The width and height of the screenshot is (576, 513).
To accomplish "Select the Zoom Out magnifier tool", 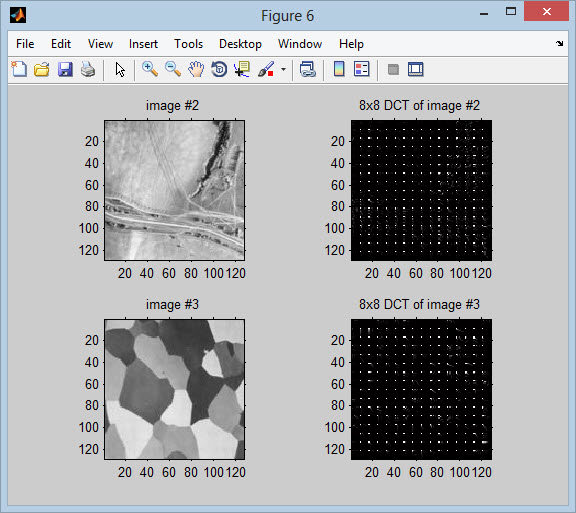I will pyautogui.click(x=173, y=69).
